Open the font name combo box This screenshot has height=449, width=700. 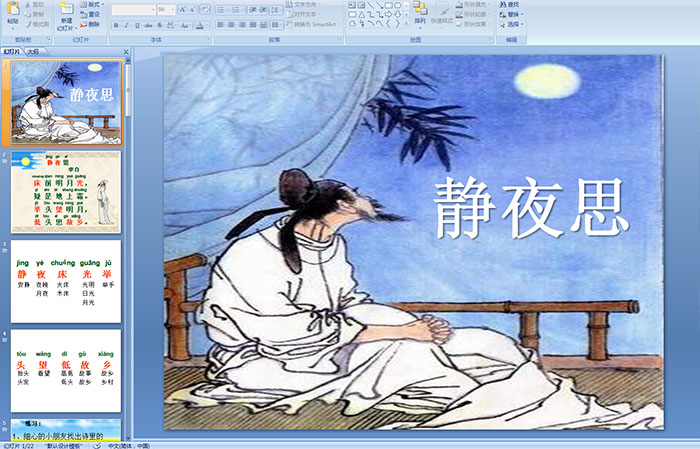pos(133,9)
